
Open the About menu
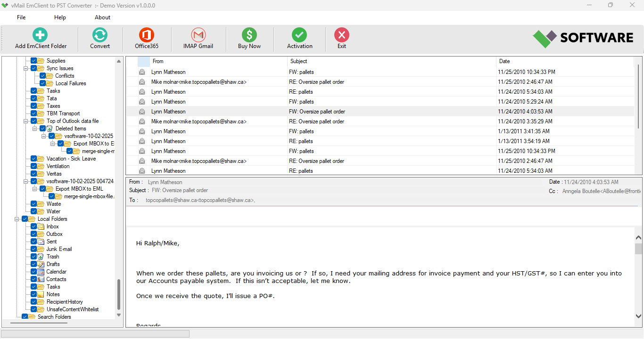(102, 17)
